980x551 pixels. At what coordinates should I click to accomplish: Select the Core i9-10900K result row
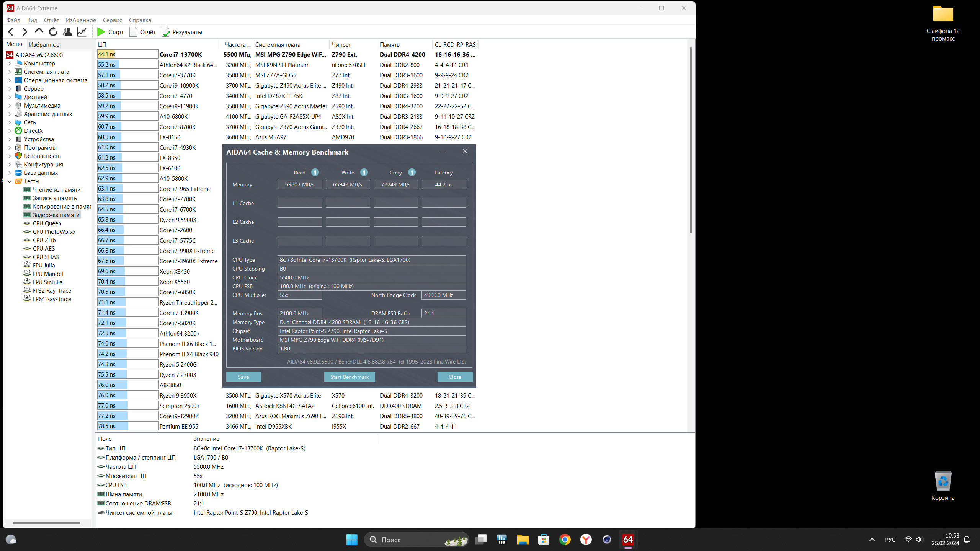tap(179, 86)
